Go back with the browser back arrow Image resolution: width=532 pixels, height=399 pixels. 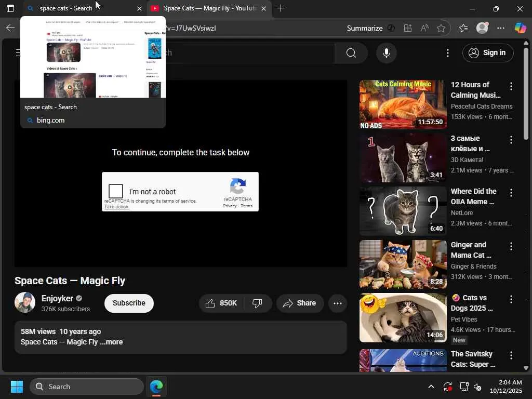(x=10, y=28)
